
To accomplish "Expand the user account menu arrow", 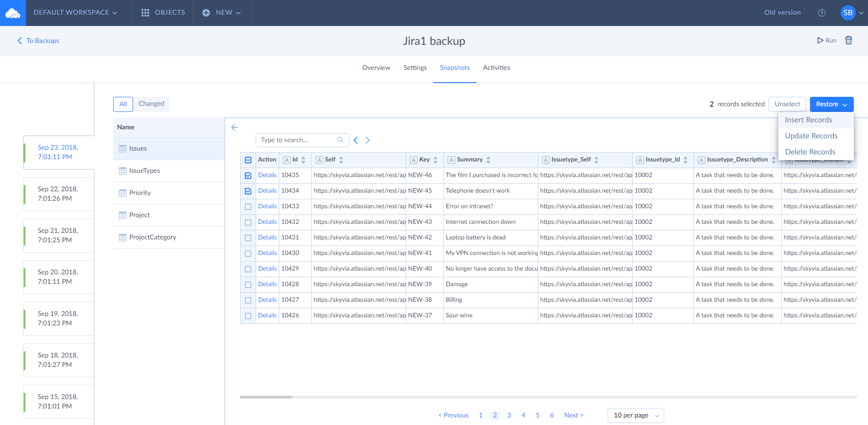I will coord(861,13).
